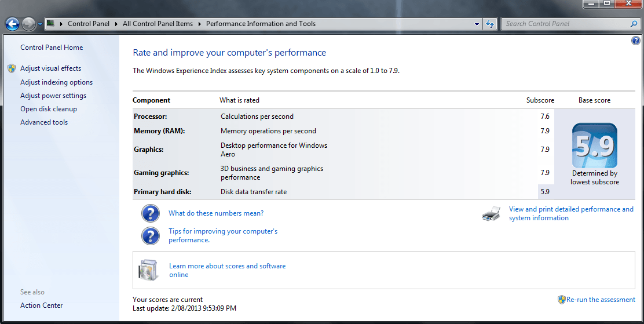Click Disk data transfer rate text
The image size is (644, 324).
pyautogui.click(x=254, y=192)
